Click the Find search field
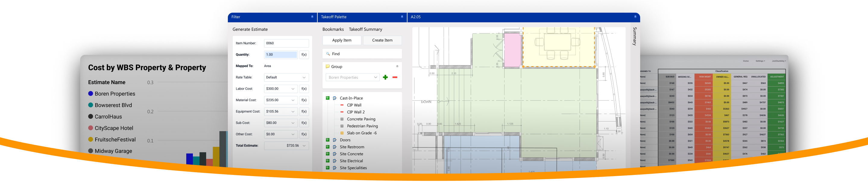868x193 pixels. (x=362, y=54)
